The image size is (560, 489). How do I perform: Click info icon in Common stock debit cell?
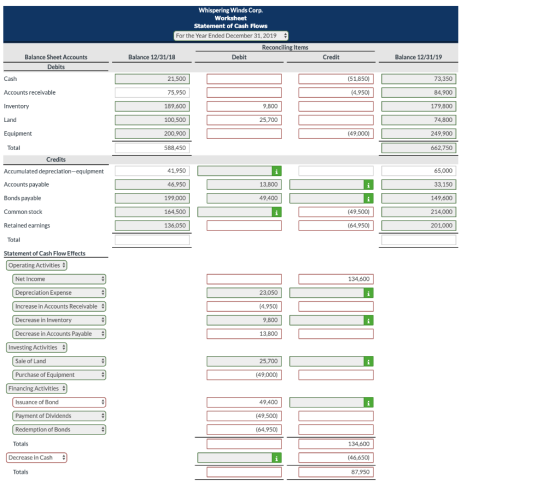pyautogui.click(x=276, y=212)
